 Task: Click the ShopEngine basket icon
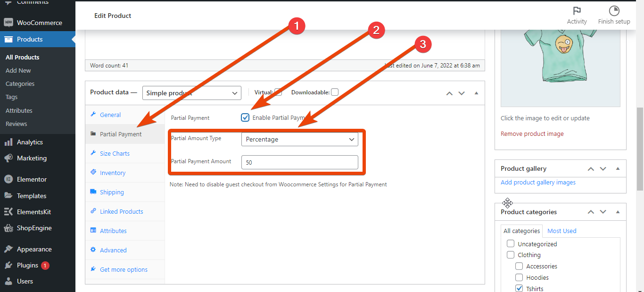pos(8,228)
